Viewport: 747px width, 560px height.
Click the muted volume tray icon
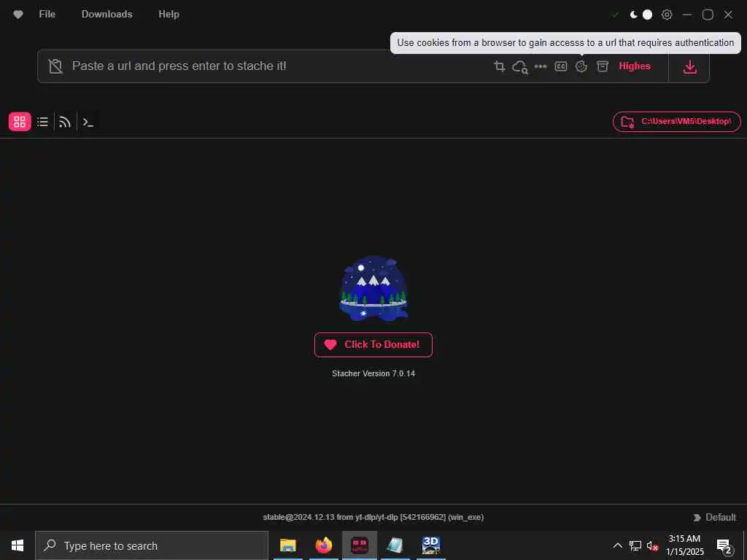652,545
